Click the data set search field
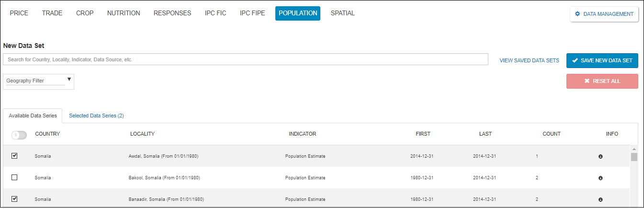This screenshot has height=209, width=644. [x=245, y=59]
